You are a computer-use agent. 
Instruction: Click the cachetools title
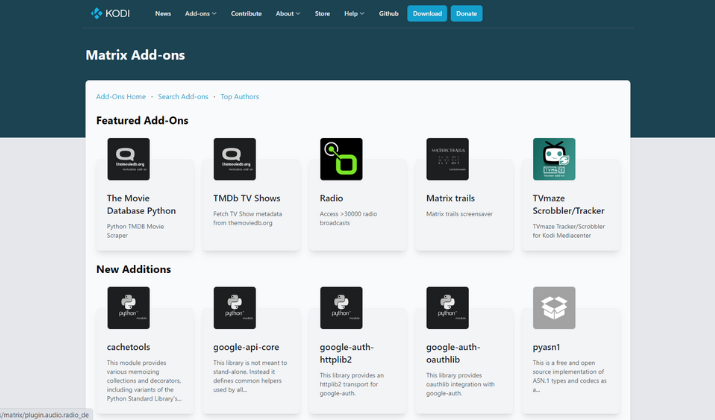[129, 347]
